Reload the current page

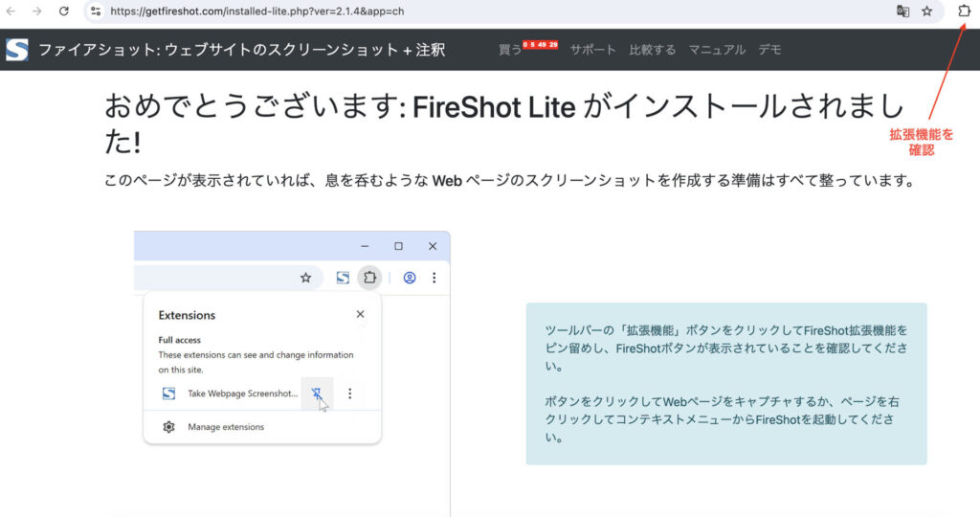(64, 11)
